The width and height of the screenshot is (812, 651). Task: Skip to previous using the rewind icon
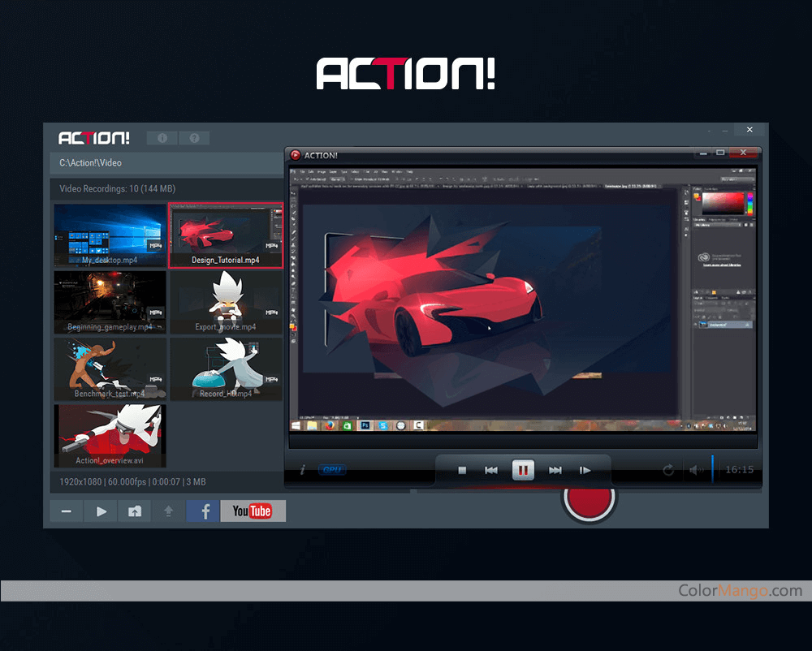(x=491, y=469)
